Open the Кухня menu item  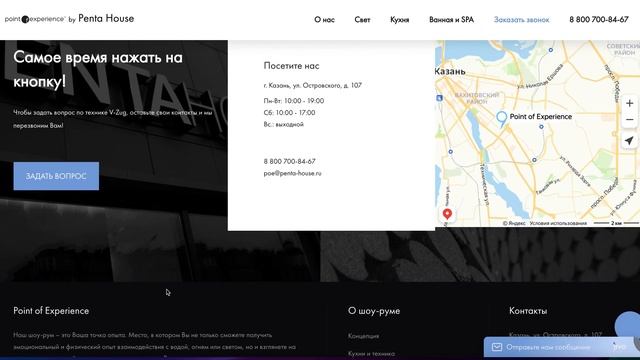[400, 20]
